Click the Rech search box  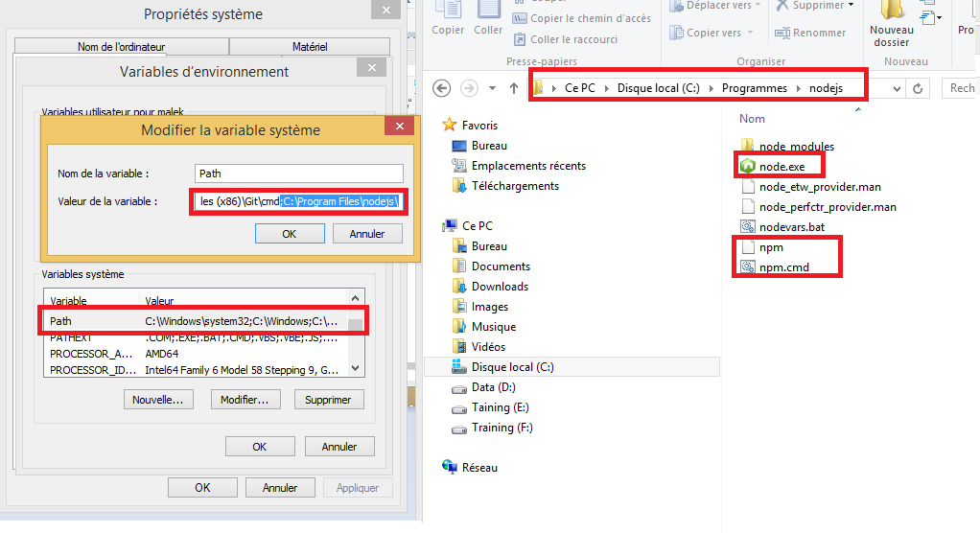961,88
